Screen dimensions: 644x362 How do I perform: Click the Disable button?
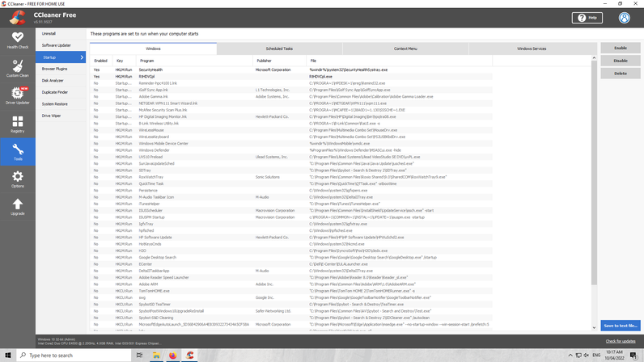620,61
